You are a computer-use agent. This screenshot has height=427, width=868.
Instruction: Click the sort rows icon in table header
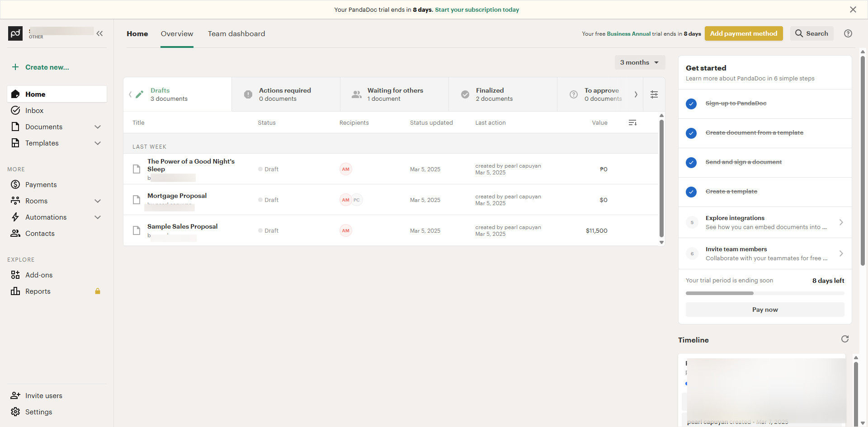[x=632, y=123]
